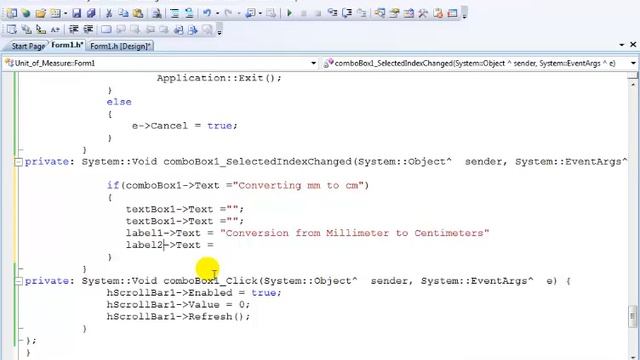
Task: Start debugging with green play icon
Action: coord(289,13)
